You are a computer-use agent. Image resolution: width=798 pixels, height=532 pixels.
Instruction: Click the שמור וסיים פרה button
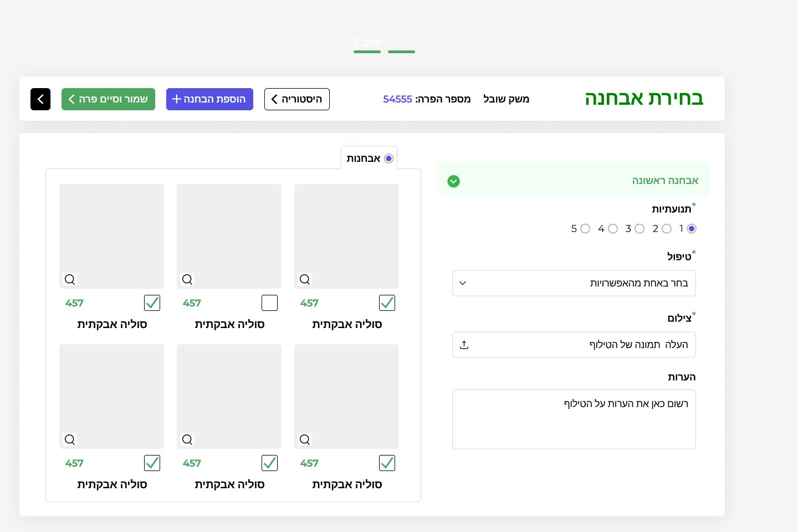click(x=108, y=99)
